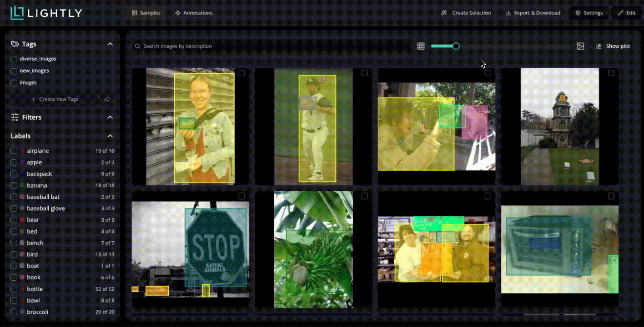Click the Lightly logo
644x327 pixels.
click(45, 13)
